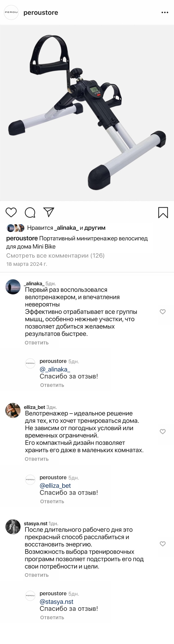Like _alinaka_'s comment

(163, 312)
